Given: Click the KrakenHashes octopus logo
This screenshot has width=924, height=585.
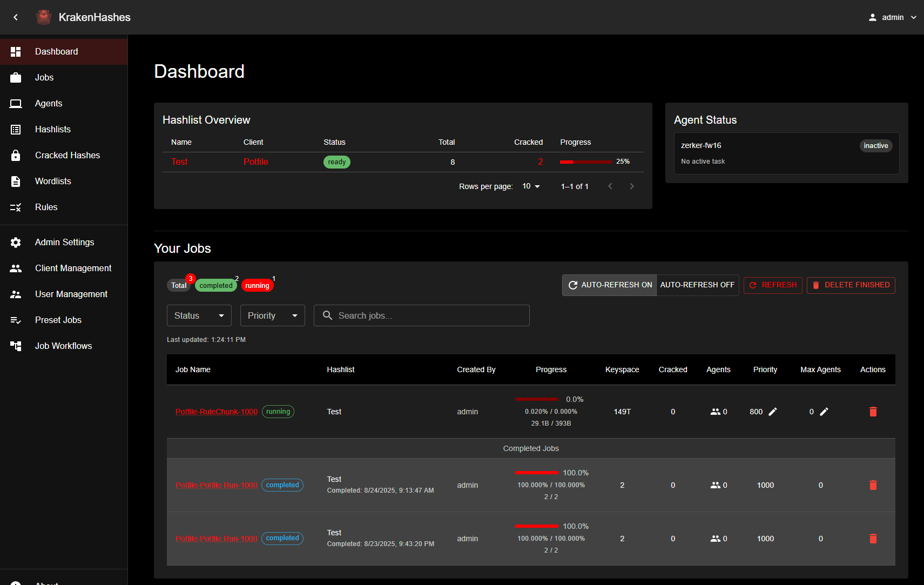Looking at the screenshot, I should pos(44,17).
